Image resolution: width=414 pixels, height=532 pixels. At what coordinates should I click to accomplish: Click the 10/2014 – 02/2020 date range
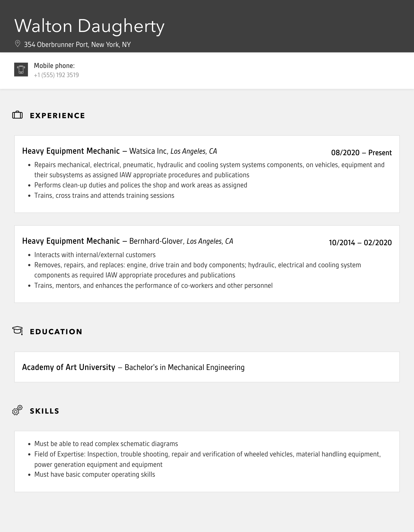click(360, 243)
